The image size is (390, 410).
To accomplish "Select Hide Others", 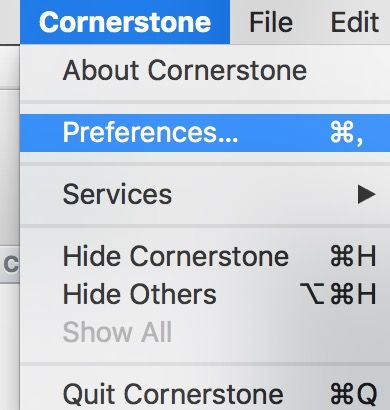I will (205, 294).
